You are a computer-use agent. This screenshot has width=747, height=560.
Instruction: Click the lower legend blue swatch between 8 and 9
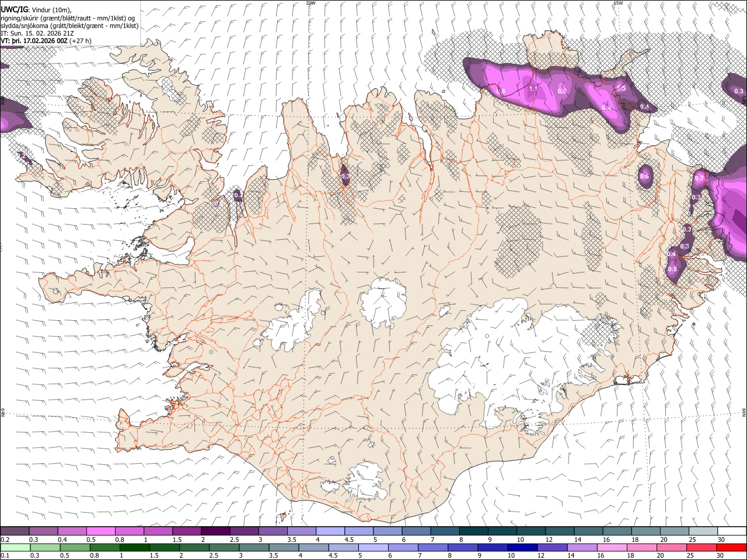click(463, 547)
